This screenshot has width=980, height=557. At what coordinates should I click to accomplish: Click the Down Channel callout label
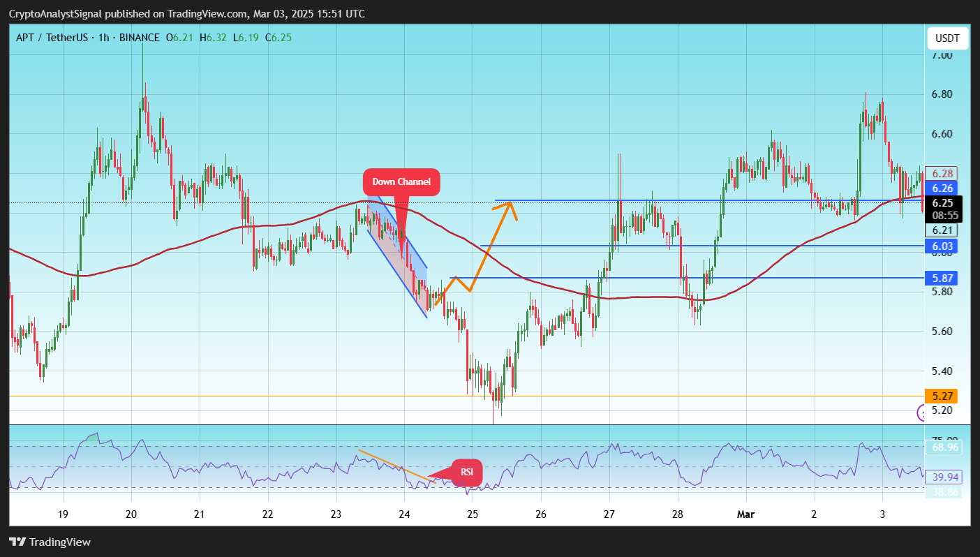[401, 181]
